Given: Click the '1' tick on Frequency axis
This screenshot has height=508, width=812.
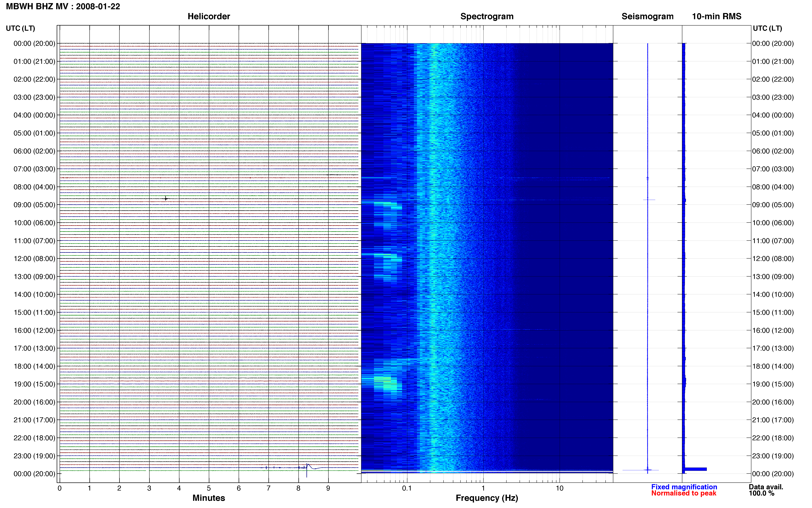Looking at the screenshot, I should click(483, 488).
